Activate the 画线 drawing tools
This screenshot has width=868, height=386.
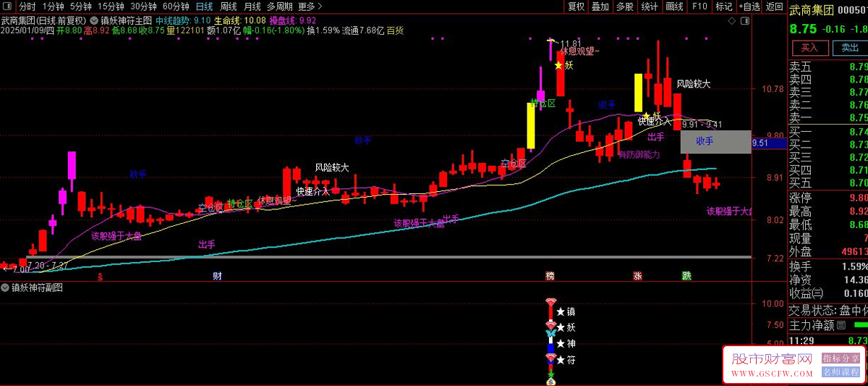click(x=674, y=7)
